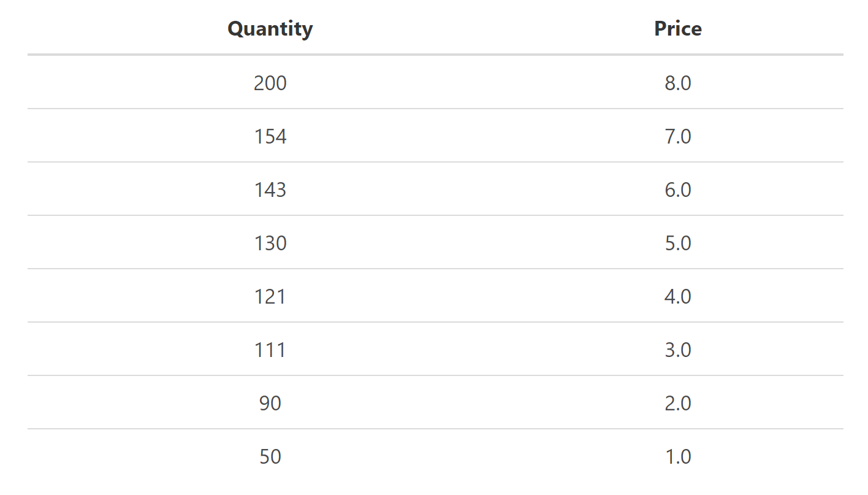
Task: Select quantity cell showing 143
Action: coord(270,190)
